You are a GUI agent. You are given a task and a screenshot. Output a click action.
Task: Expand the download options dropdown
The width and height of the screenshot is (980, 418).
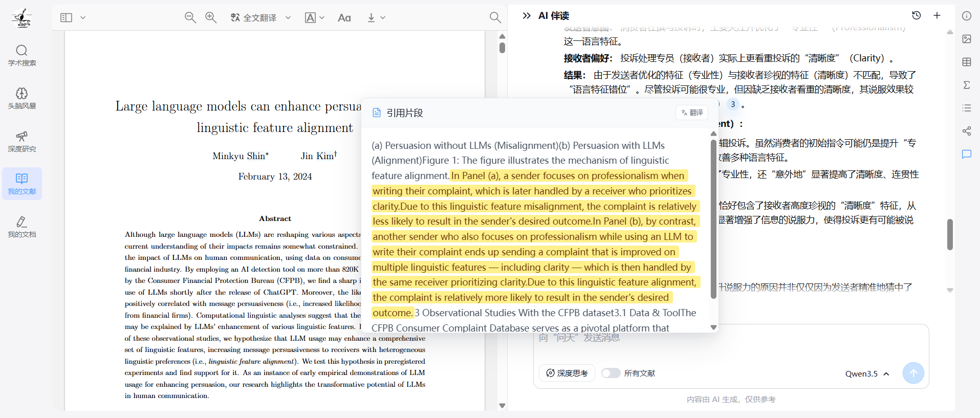383,17
